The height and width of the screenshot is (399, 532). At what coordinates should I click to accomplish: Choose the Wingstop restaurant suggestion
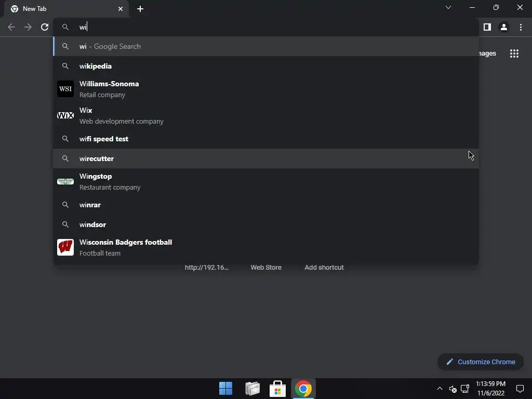(266, 182)
